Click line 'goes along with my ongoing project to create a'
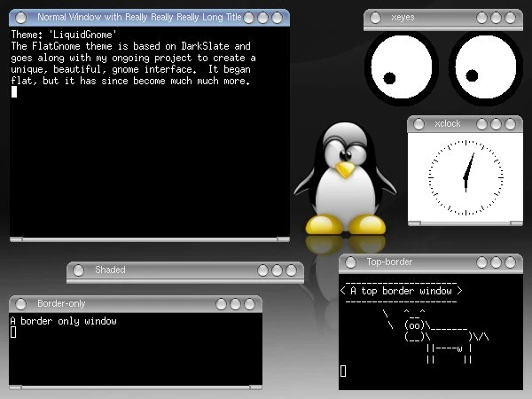Viewport: 532px width, 399px height. coord(133,58)
